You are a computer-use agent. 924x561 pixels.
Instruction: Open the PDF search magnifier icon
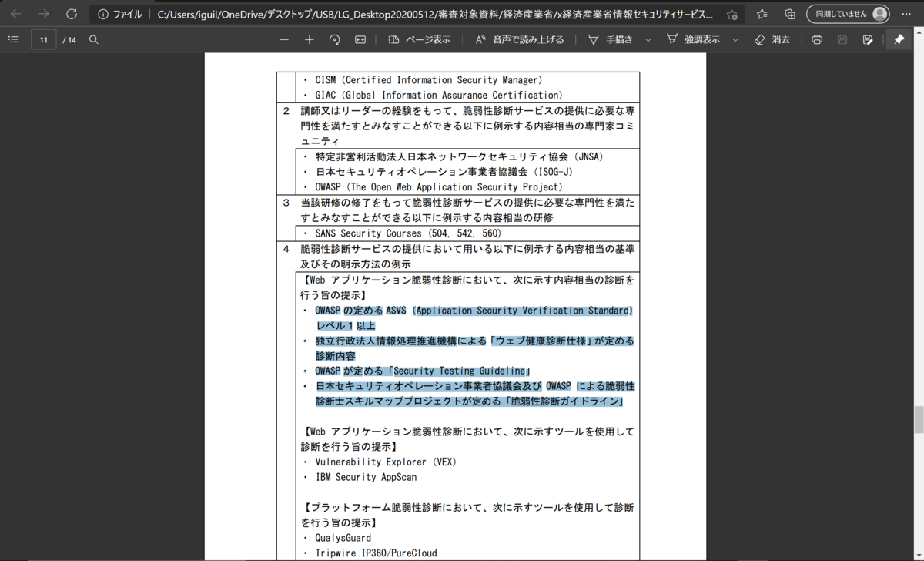coord(94,39)
